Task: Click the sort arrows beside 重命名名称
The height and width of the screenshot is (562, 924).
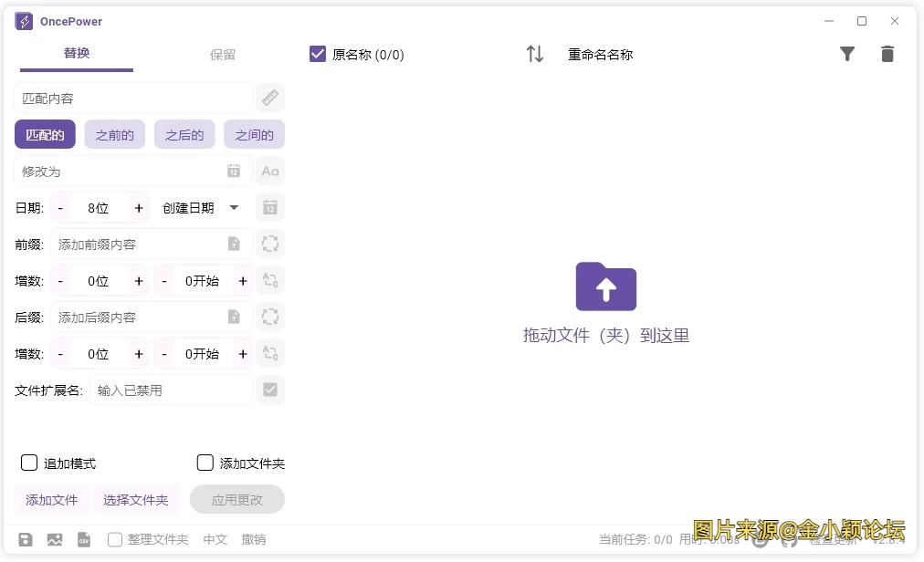Action: click(535, 54)
